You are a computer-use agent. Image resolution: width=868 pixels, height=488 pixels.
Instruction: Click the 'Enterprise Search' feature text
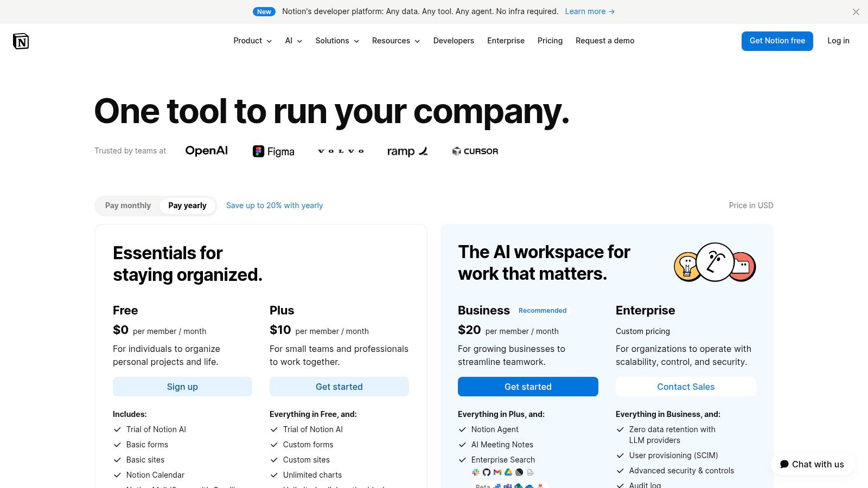[x=503, y=460]
